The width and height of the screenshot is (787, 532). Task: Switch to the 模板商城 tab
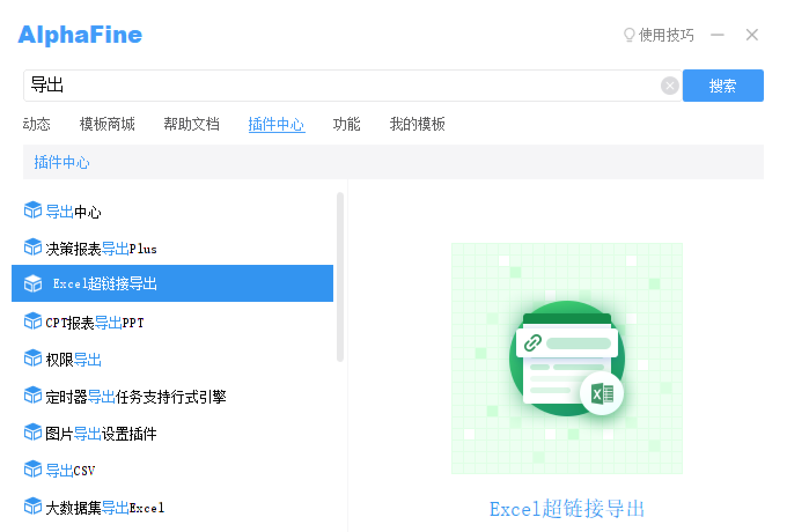click(107, 124)
